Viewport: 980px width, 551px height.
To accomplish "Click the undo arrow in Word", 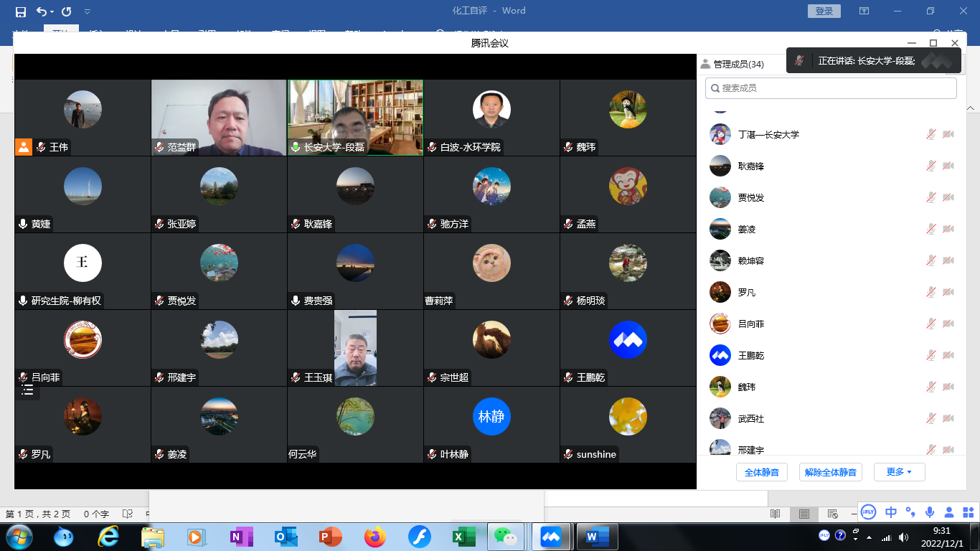I will pos(41,11).
